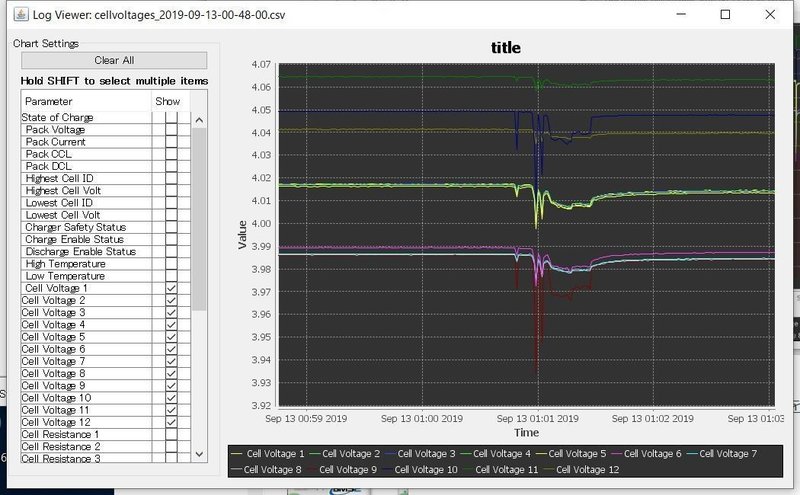The height and width of the screenshot is (495, 800).
Task: Click the Cell Voltage 12 legend entry
Action: point(581,469)
